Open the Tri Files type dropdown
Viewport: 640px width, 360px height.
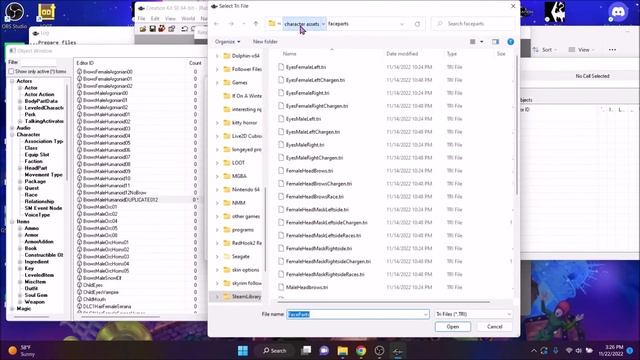click(x=473, y=314)
